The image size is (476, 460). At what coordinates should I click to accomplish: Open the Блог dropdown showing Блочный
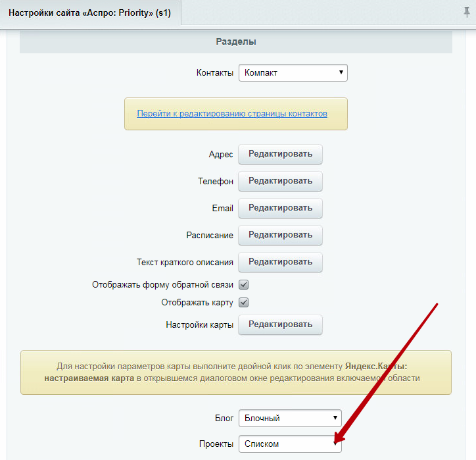[290, 418]
